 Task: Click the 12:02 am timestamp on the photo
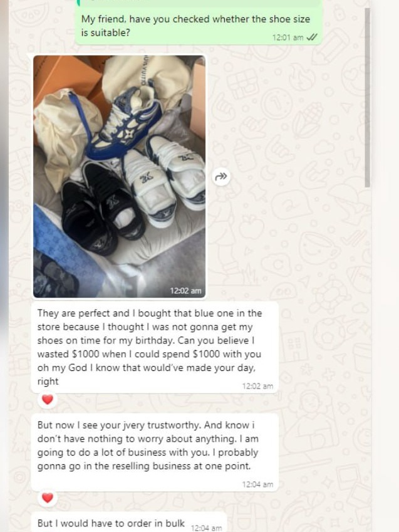[x=185, y=291]
